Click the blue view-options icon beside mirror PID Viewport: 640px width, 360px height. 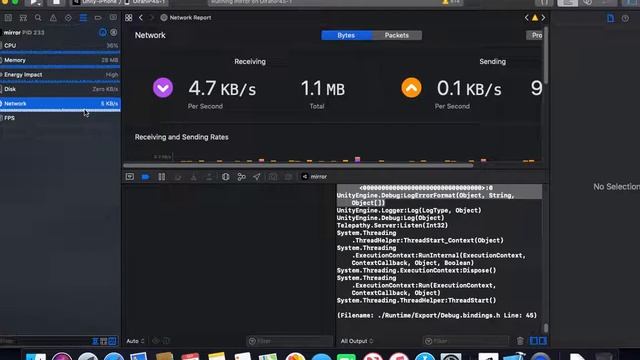[x=103, y=33]
